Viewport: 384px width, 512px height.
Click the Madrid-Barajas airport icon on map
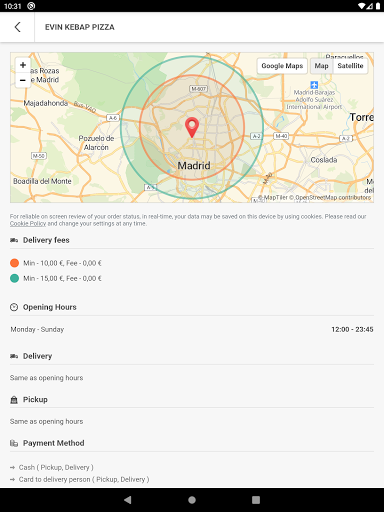click(314, 85)
